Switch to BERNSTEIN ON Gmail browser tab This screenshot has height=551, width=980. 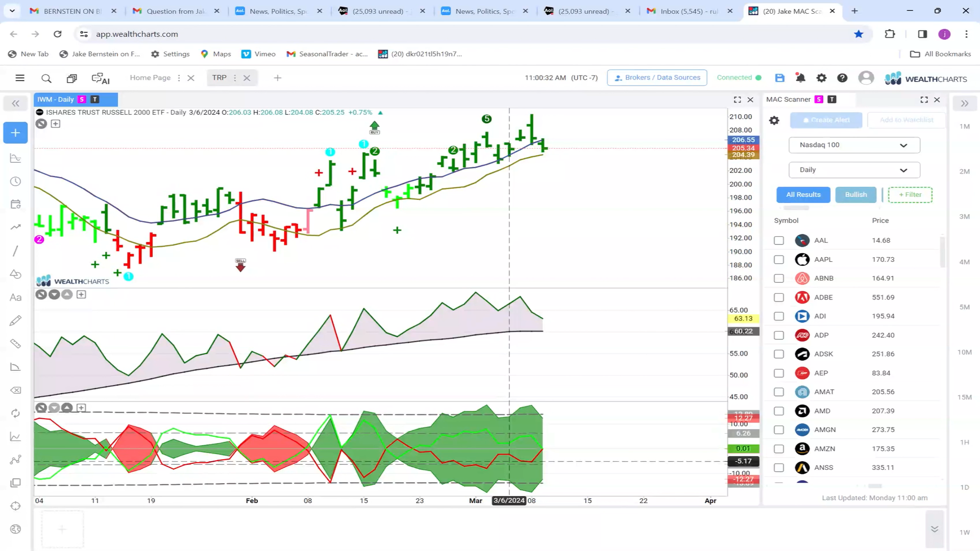[72, 11]
